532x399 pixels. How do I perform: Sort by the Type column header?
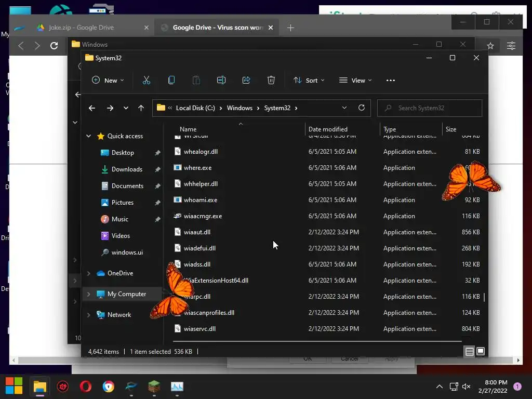click(390, 129)
